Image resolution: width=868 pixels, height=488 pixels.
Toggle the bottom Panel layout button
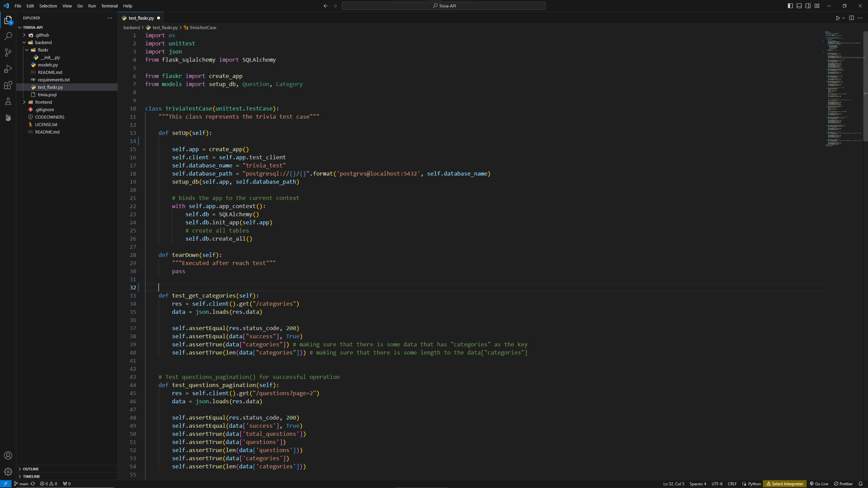799,6
